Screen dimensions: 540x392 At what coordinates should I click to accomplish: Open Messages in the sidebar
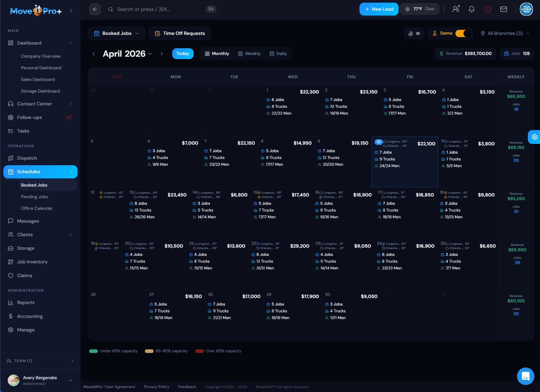(40, 221)
